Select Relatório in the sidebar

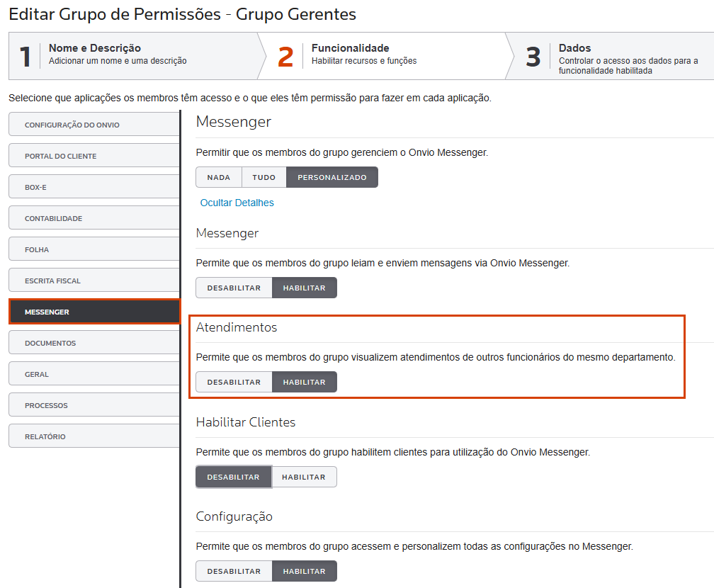94,436
